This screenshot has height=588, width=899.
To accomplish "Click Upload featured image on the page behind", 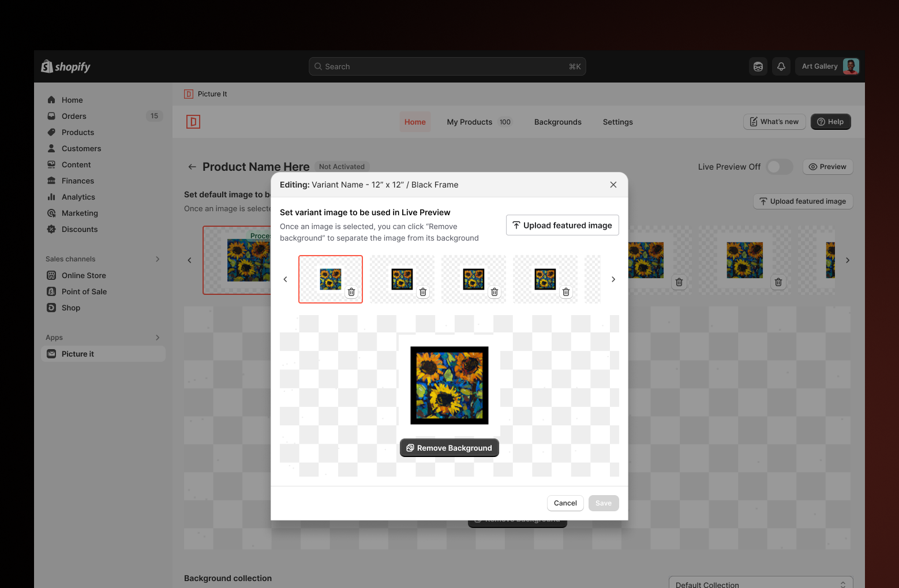I will 803,201.
